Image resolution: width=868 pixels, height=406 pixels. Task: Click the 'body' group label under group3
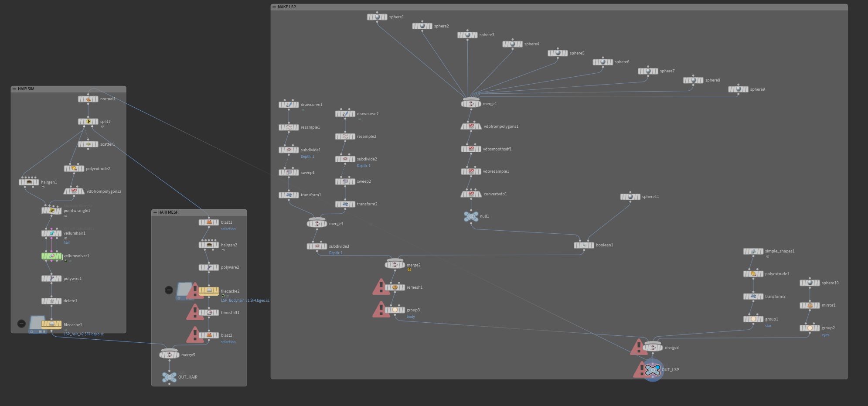[411, 317]
